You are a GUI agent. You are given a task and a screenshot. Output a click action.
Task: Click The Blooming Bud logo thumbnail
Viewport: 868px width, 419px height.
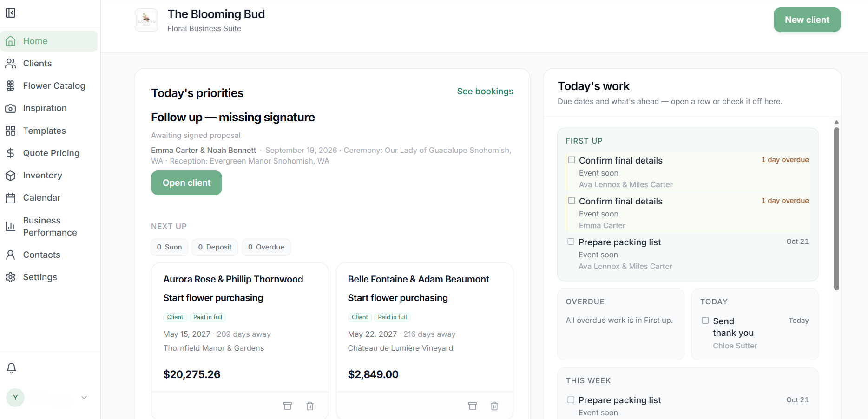(146, 20)
